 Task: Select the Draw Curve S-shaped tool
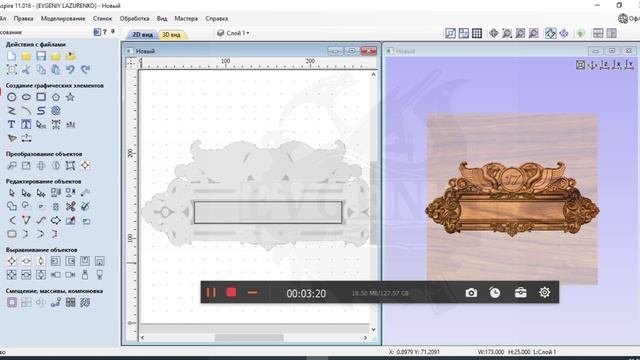(41, 111)
